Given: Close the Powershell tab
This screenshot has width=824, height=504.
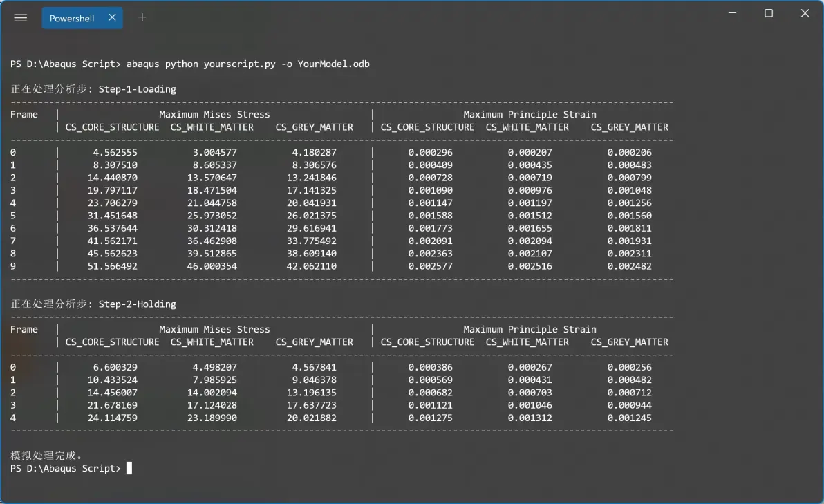Looking at the screenshot, I should 112,17.
